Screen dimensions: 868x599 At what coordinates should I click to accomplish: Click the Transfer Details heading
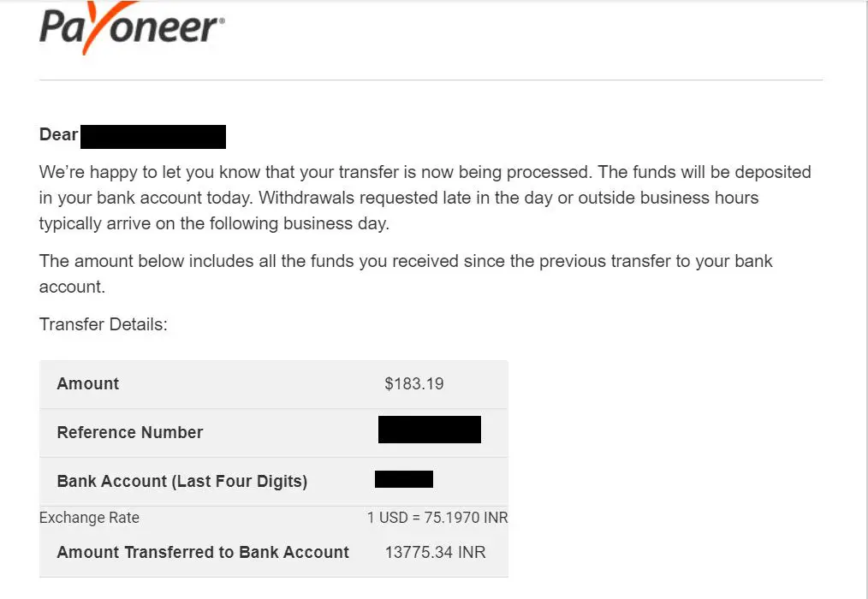pyautogui.click(x=103, y=323)
